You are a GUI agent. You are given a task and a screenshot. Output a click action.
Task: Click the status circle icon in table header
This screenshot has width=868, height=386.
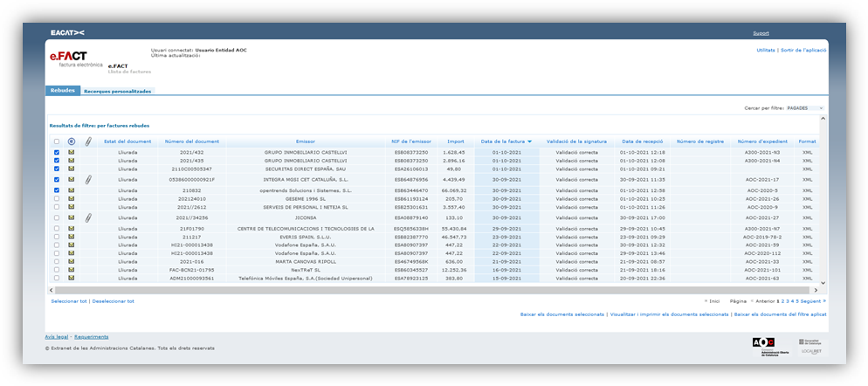[72, 141]
